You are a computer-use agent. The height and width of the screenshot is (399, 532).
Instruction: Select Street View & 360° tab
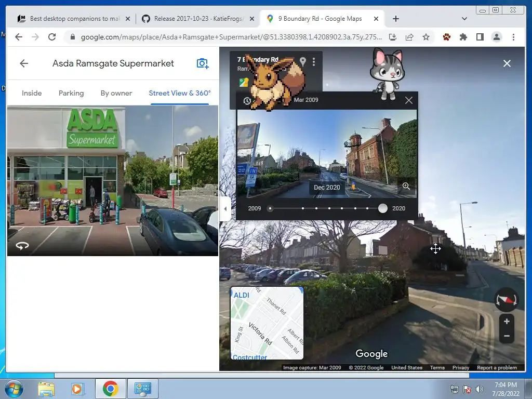click(180, 93)
